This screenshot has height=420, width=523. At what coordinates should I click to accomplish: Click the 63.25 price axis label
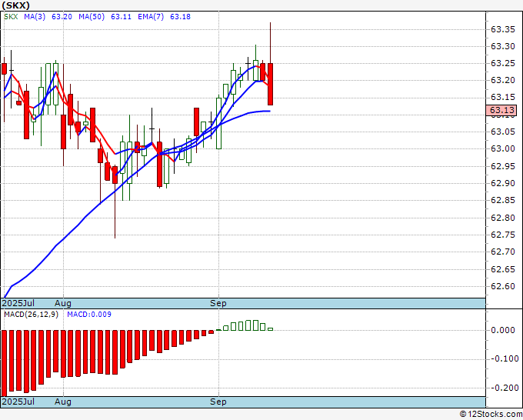tap(503, 63)
